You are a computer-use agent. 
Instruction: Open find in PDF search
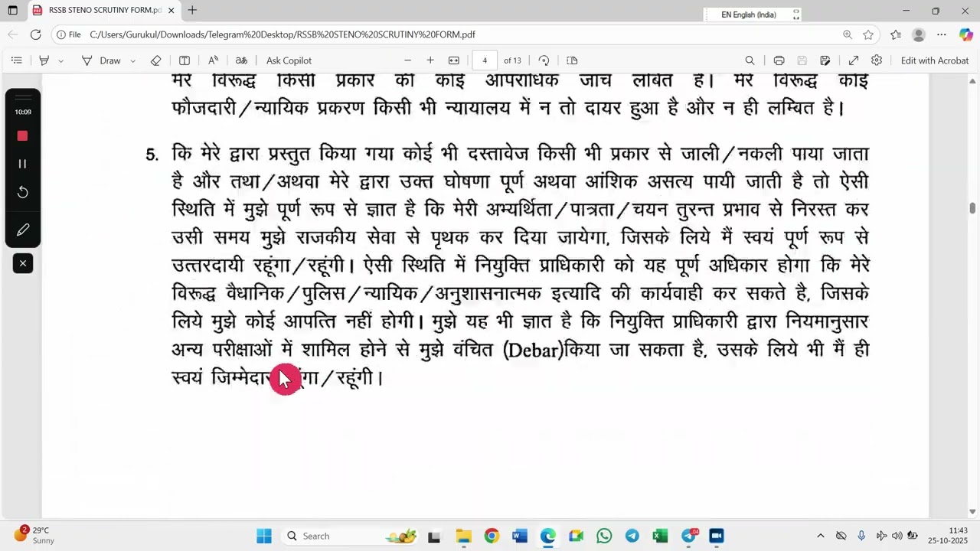pyautogui.click(x=750, y=60)
